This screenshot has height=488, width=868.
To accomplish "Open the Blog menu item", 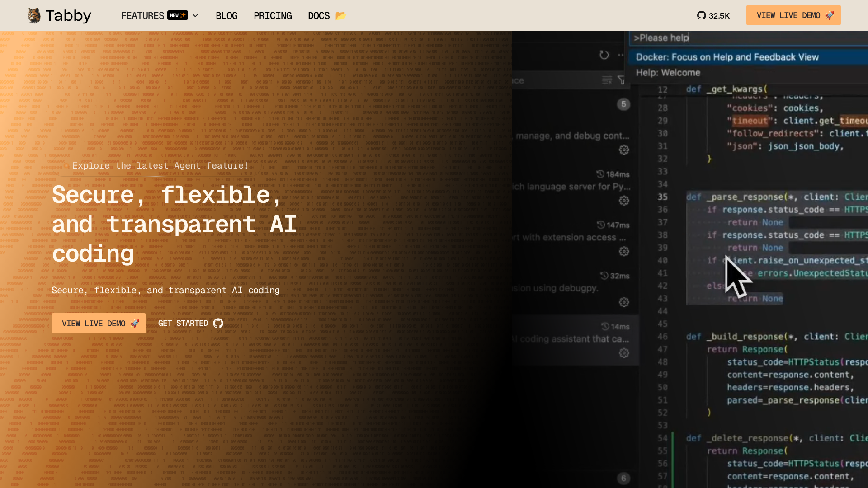I will tap(226, 16).
